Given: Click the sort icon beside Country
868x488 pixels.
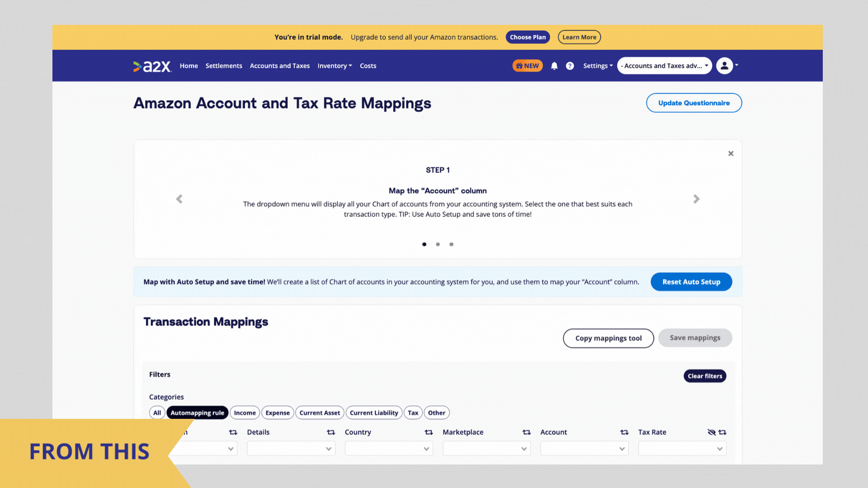Looking at the screenshot, I should pyautogui.click(x=429, y=432).
